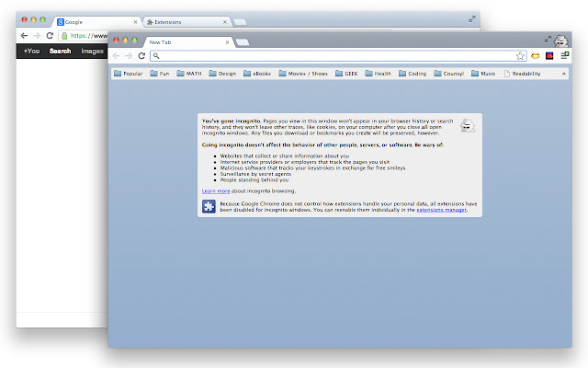Click the green zoom button of incognito window
588x368 pixels.
tap(135, 40)
